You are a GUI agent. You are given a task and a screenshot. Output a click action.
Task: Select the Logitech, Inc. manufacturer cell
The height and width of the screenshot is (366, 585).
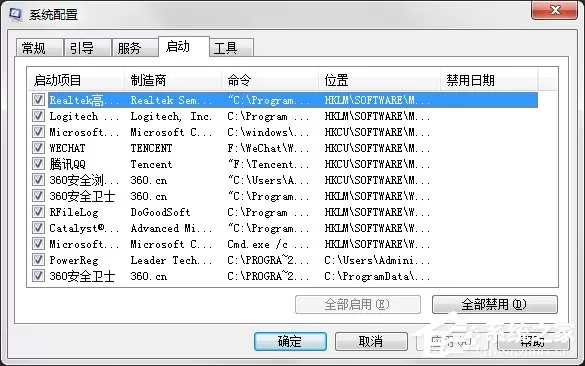click(171, 116)
